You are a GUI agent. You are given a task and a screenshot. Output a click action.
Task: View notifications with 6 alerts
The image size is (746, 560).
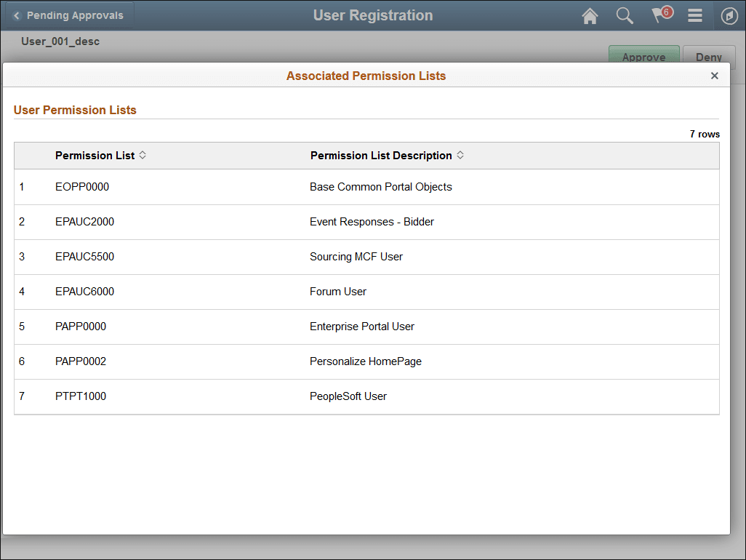659,15
